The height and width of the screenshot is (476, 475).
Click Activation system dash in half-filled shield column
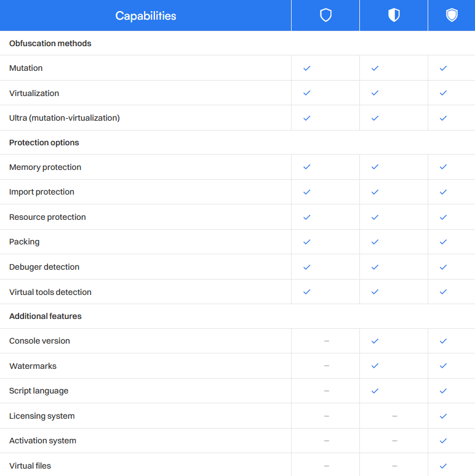[394, 441]
